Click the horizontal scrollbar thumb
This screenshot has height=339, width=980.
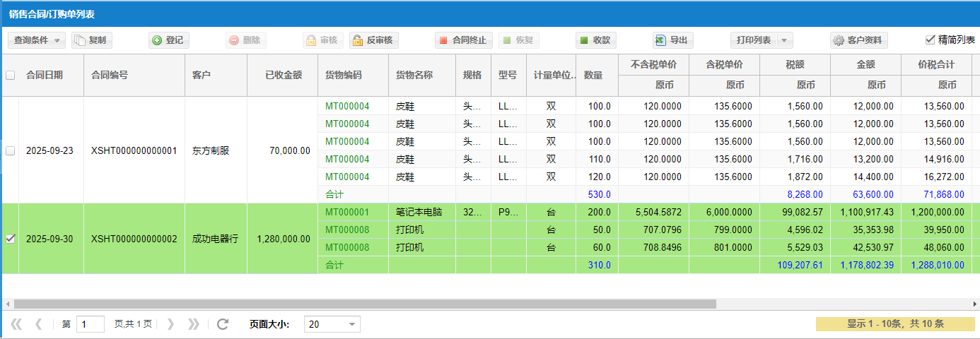(x=364, y=304)
